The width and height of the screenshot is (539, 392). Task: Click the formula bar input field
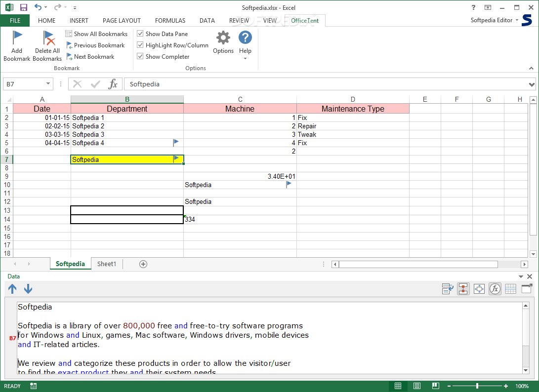point(326,84)
